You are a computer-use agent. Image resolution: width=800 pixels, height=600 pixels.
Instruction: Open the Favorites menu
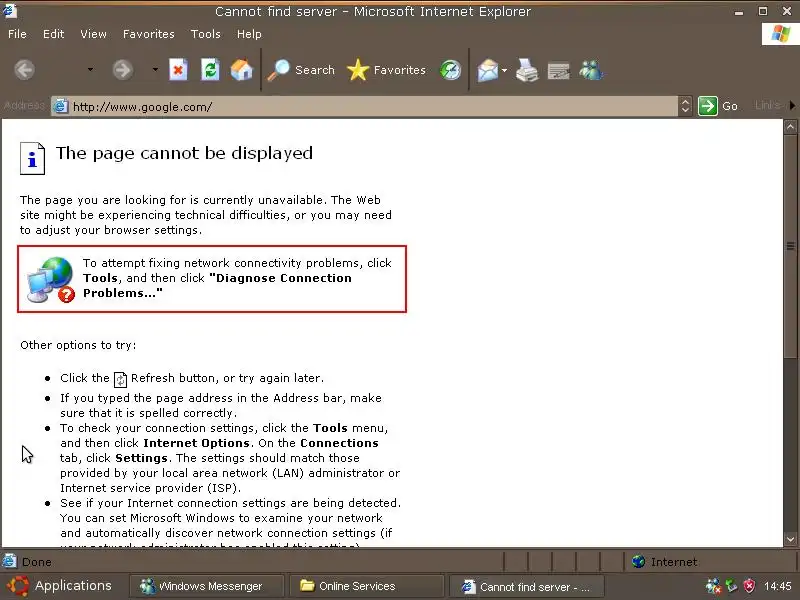click(148, 34)
